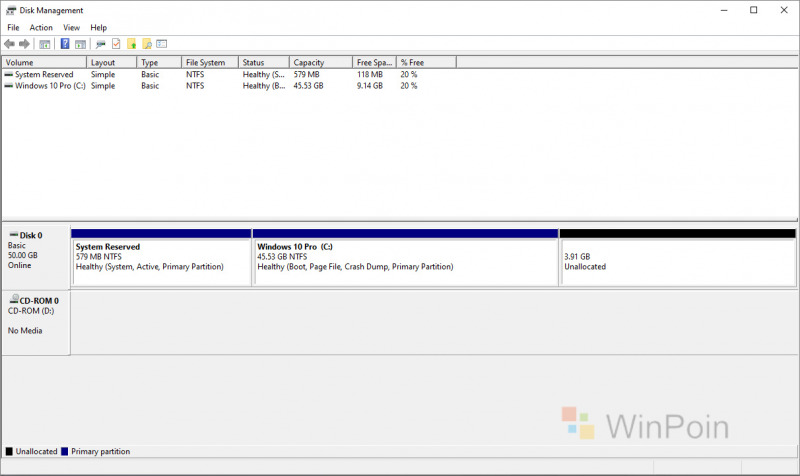Click the Simple layout cell of System Reserved

pyautogui.click(x=103, y=74)
